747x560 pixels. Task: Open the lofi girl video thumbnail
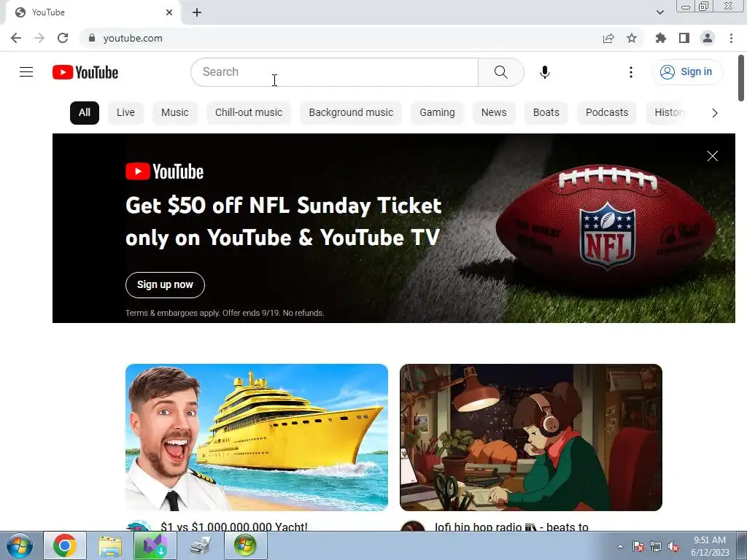(x=531, y=437)
